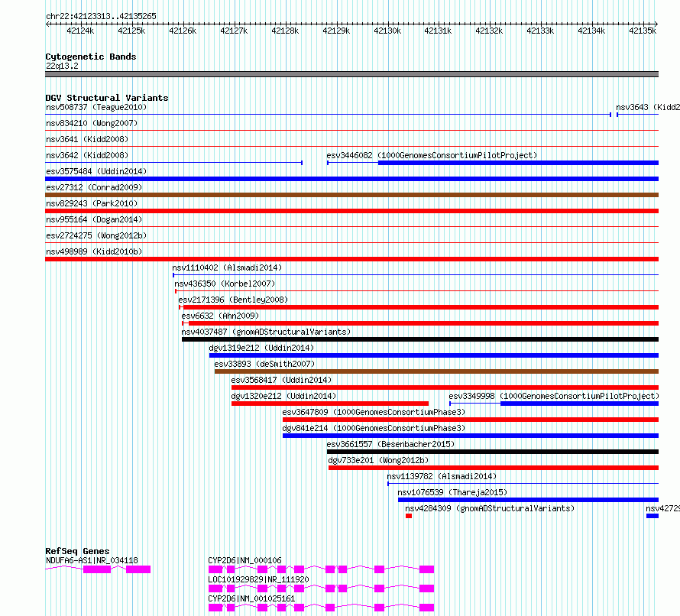Click the 22q13.2 band label
The width and height of the screenshot is (680, 616).
tap(62, 66)
